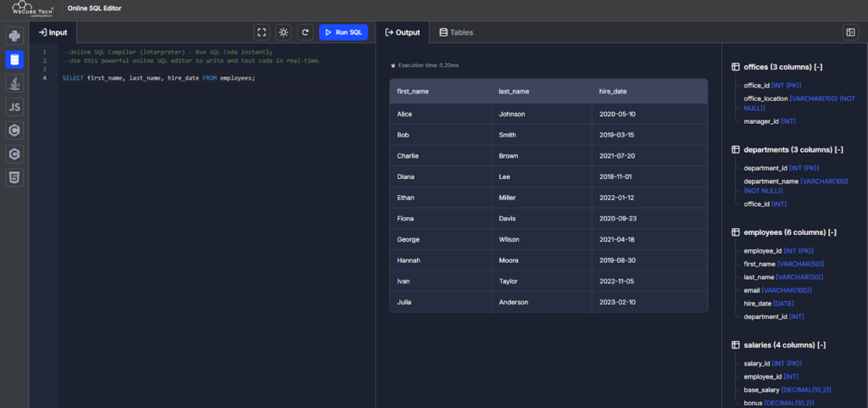Click the reset code refresh icon
This screenshot has width=868, height=408.
click(x=305, y=32)
